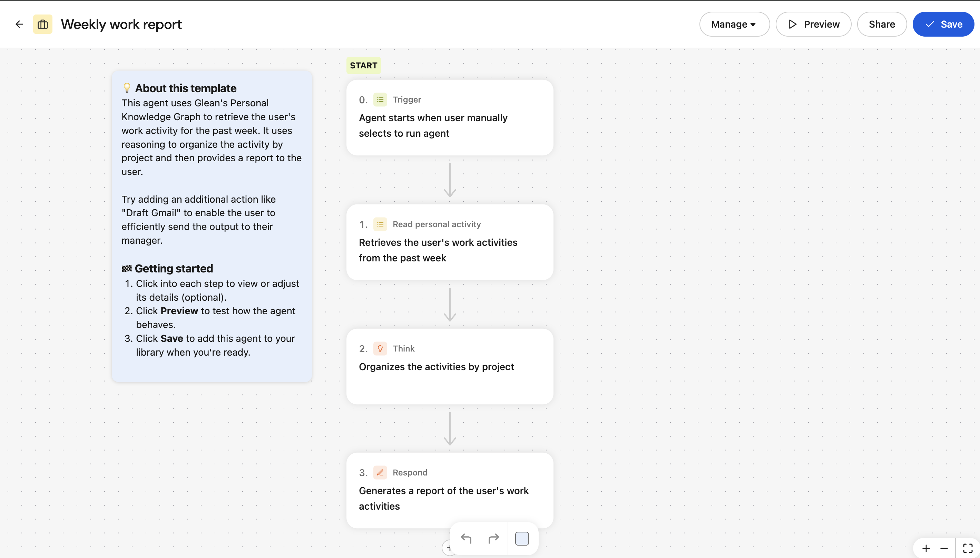
Task: Click the Weekly work report title
Action: tap(121, 24)
